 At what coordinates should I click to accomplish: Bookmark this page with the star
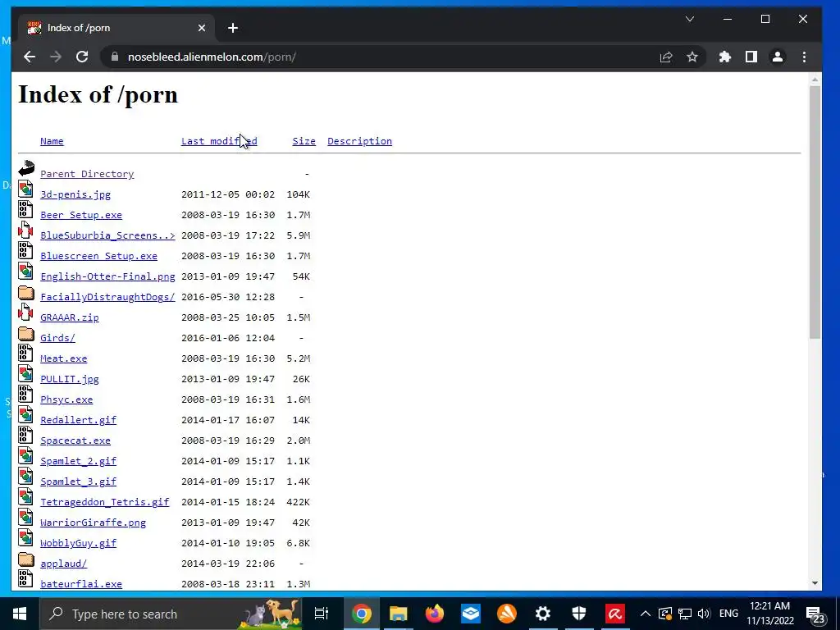[692, 57]
